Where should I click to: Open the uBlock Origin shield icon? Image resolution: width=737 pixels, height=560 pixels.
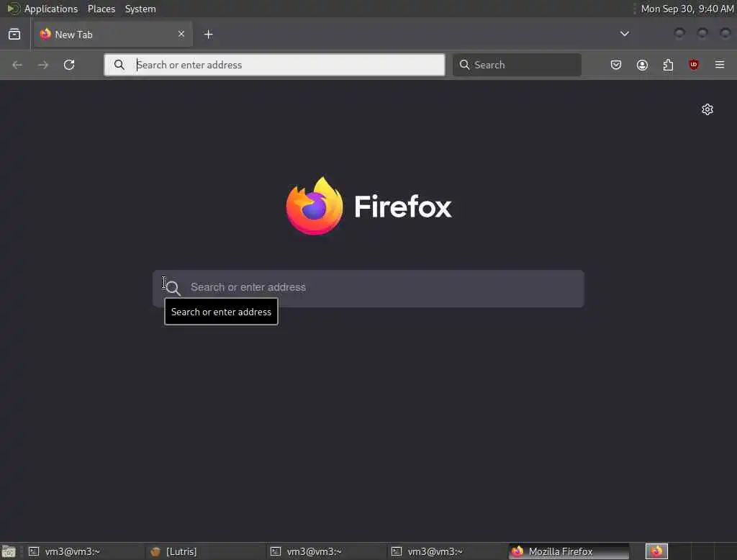point(694,64)
